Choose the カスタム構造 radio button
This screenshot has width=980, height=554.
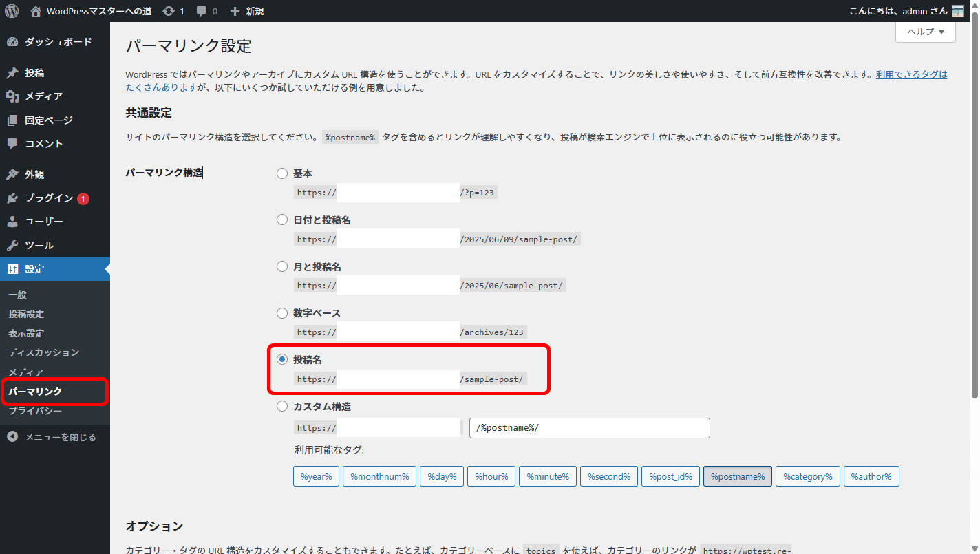pyautogui.click(x=282, y=407)
